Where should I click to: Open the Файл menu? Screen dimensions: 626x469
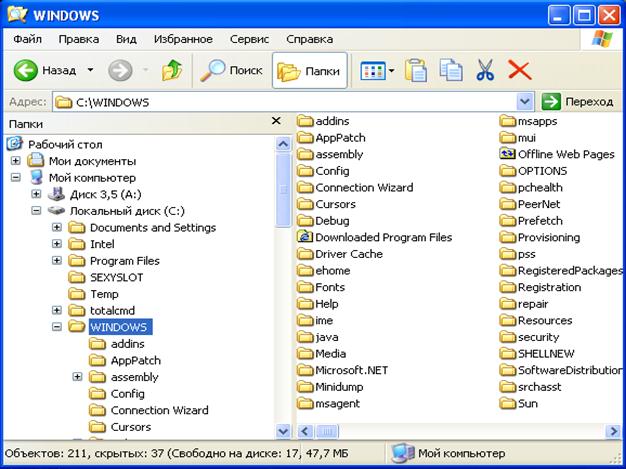pyautogui.click(x=27, y=39)
